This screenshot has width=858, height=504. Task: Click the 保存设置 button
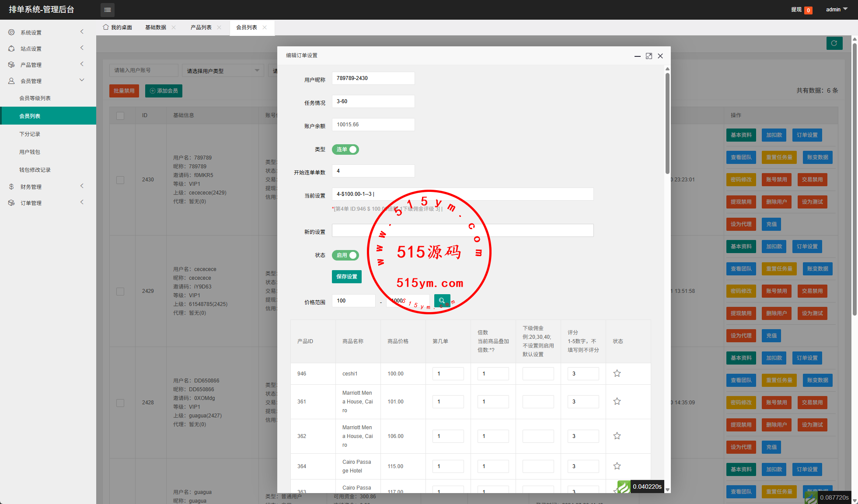346,277
